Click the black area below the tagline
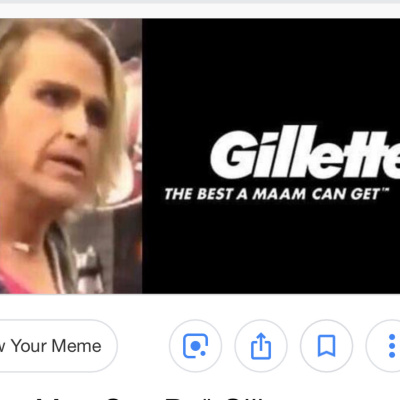 click(271, 248)
